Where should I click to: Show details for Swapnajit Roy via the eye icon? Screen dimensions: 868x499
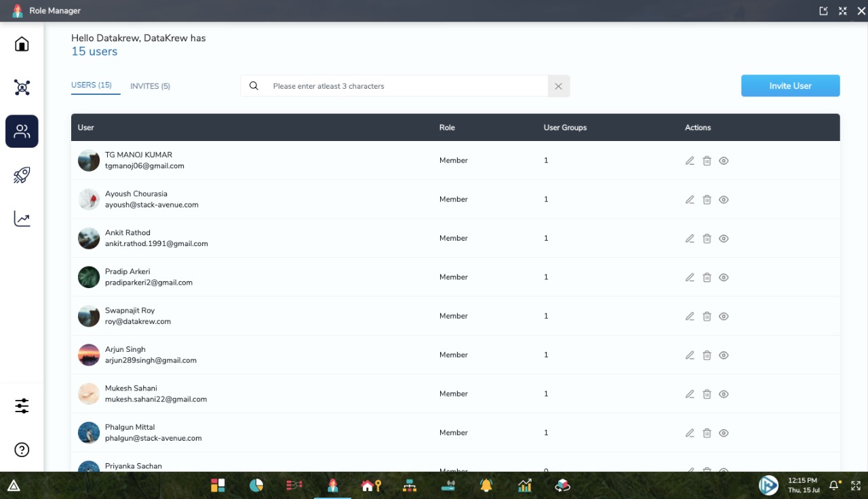tap(724, 316)
